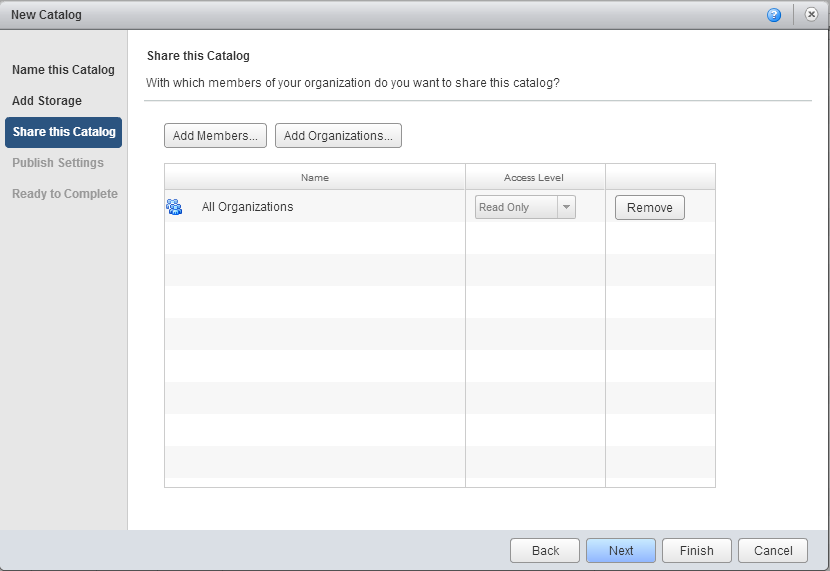
Task: Click Finish to complete the wizard
Action: point(696,550)
